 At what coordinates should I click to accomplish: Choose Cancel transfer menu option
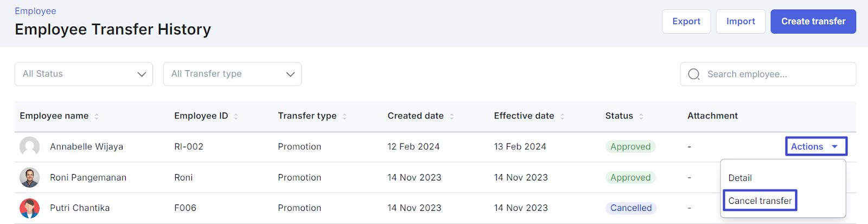click(x=759, y=201)
